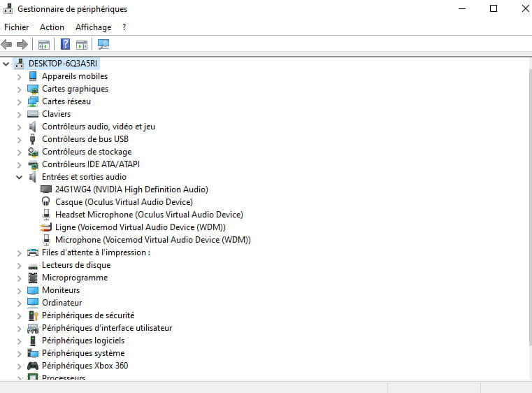The height and width of the screenshot is (393, 532).
Task: Click the Cartes réseau icon
Action: (33, 101)
